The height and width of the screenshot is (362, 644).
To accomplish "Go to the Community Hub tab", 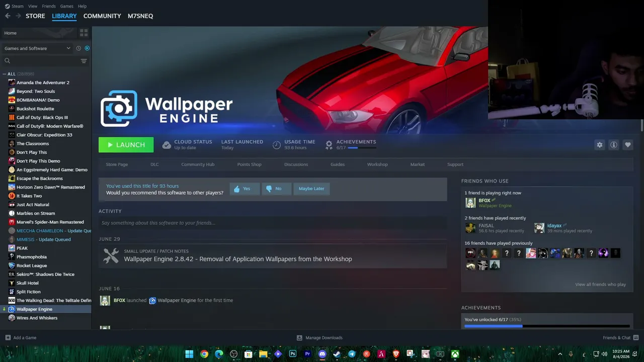I will coord(198,164).
